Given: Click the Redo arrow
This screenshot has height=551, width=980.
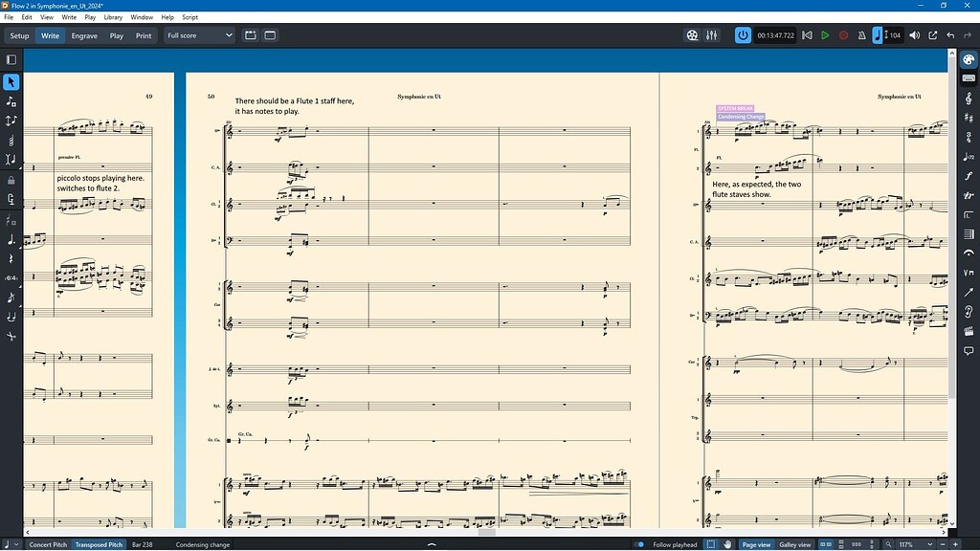Looking at the screenshot, I should [x=968, y=34].
